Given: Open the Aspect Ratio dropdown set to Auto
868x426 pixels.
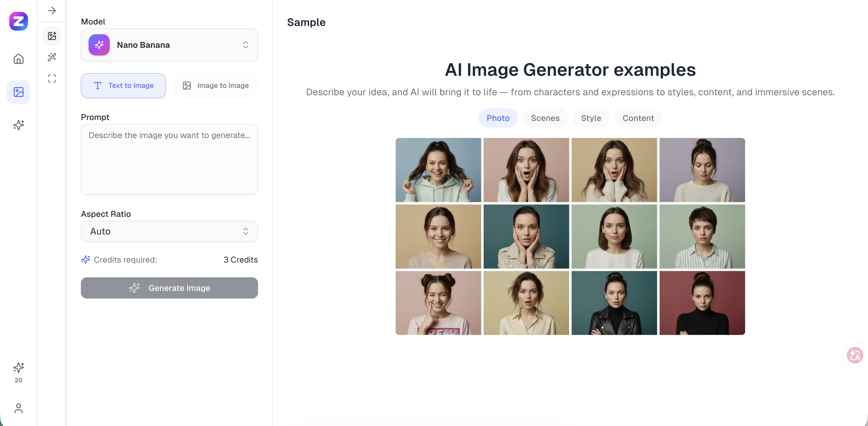Looking at the screenshot, I should pos(169,231).
